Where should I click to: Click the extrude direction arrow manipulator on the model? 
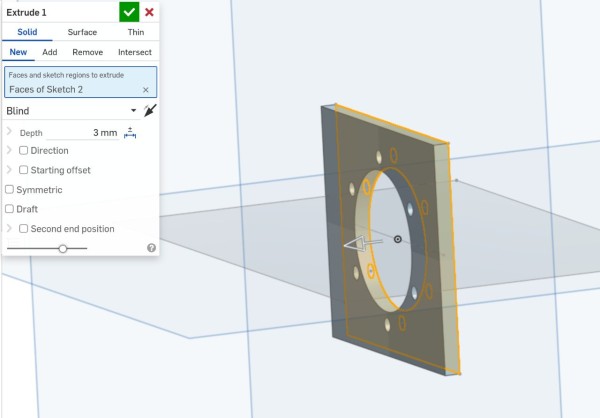(362, 243)
